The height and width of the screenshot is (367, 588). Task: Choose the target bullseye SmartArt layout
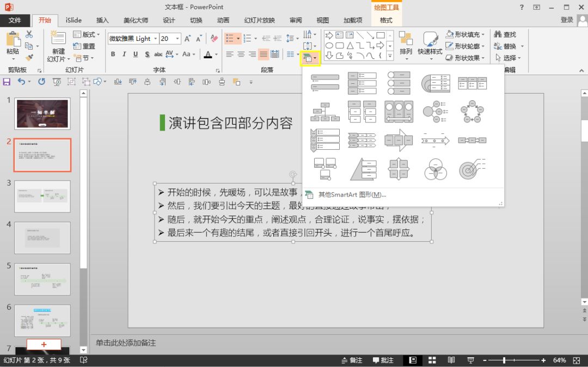point(471,169)
